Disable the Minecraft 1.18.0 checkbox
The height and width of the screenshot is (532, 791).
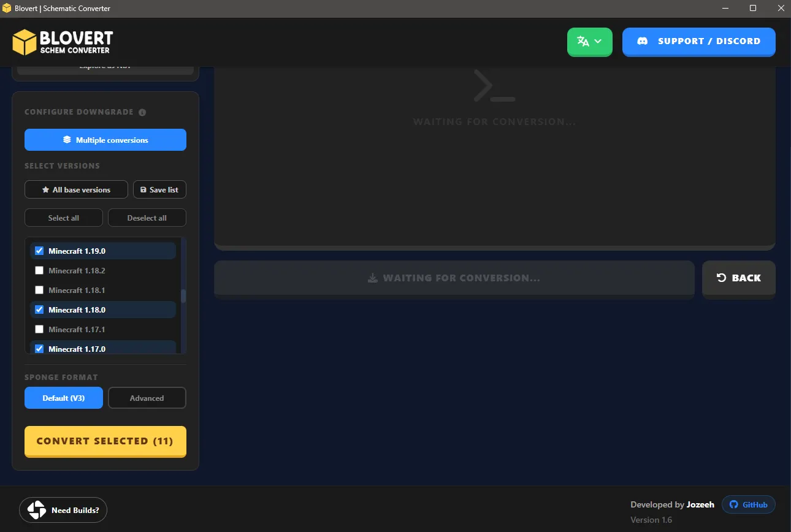click(x=39, y=310)
